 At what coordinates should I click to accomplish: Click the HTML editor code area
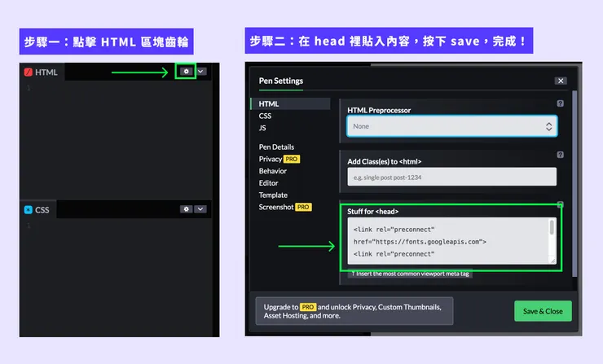pos(116,140)
